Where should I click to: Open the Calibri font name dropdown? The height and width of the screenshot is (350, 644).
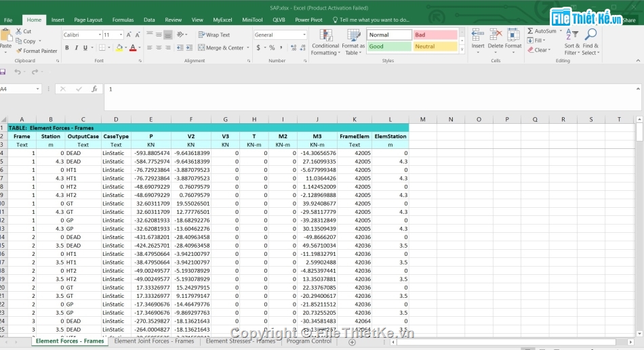(x=100, y=35)
